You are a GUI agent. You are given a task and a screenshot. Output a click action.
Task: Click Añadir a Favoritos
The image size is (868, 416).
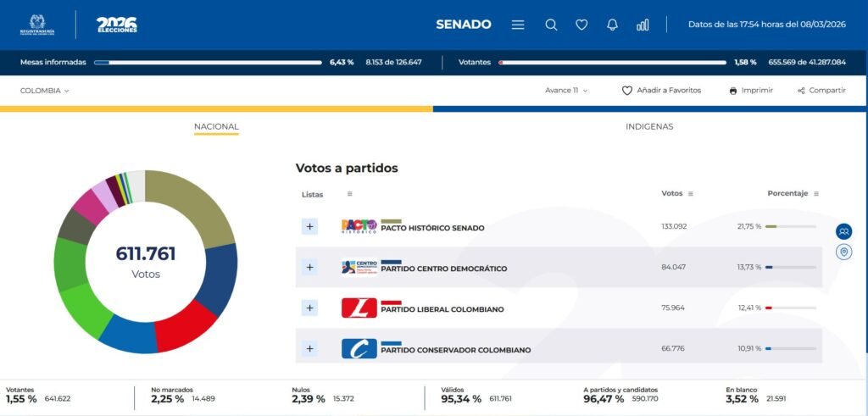[661, 91]
